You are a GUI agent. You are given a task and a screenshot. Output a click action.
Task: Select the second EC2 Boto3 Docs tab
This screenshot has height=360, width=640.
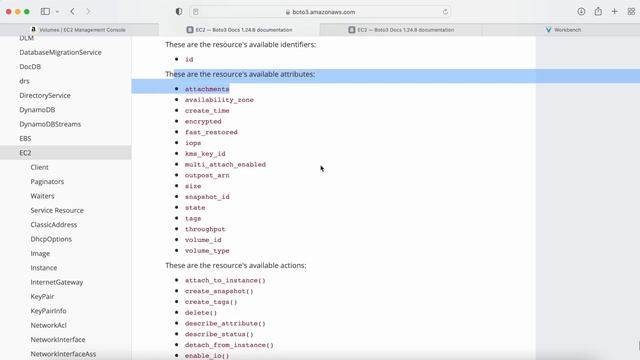click(401, 29)
